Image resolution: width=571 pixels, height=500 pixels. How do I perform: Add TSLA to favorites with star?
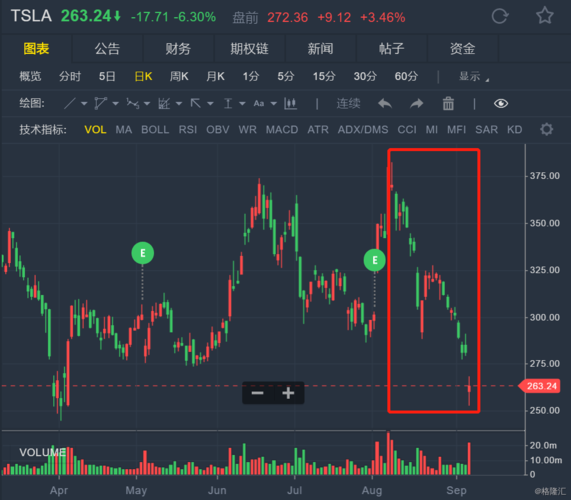point(545,16)
